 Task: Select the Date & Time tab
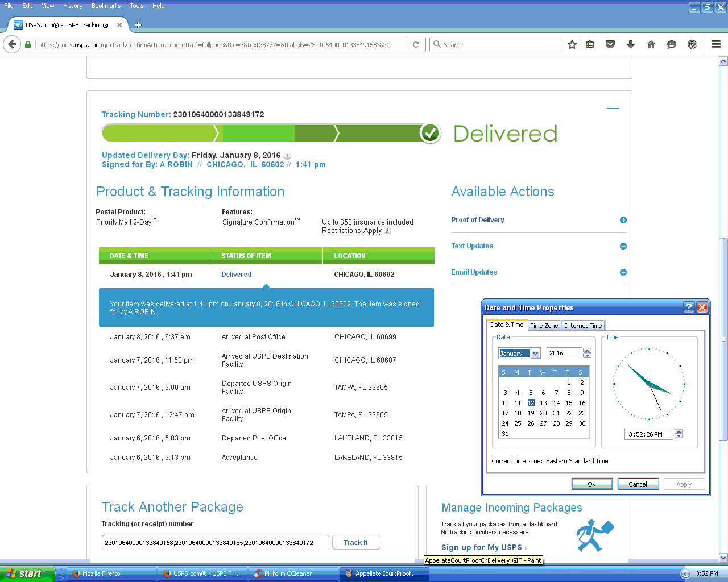point(507,325)
